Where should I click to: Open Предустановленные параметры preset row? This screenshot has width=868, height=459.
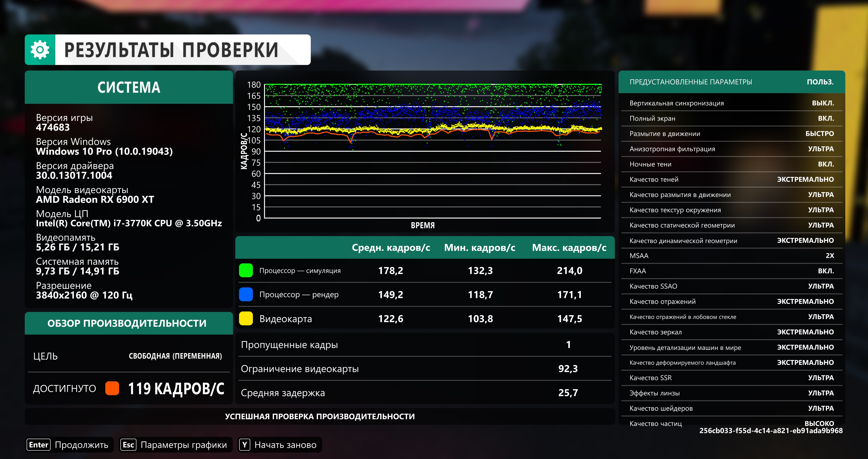tap(731, 82)
